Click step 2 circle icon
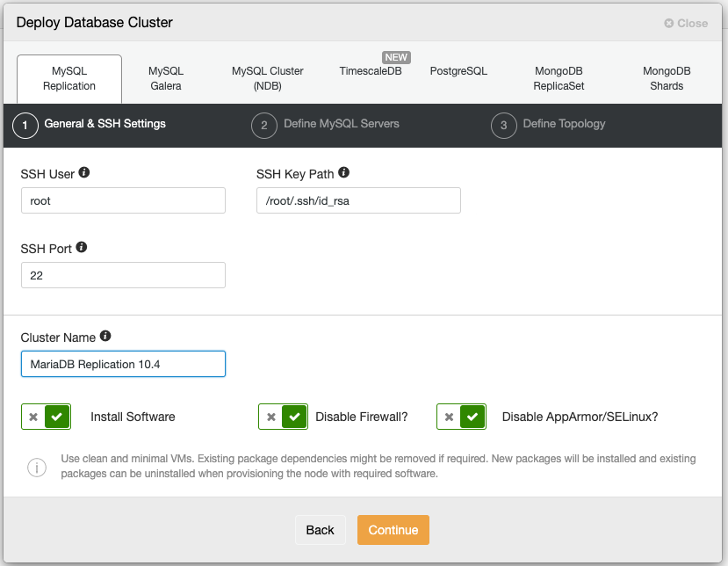The width and height of the screenshot is (728, 566). [264, 126]
